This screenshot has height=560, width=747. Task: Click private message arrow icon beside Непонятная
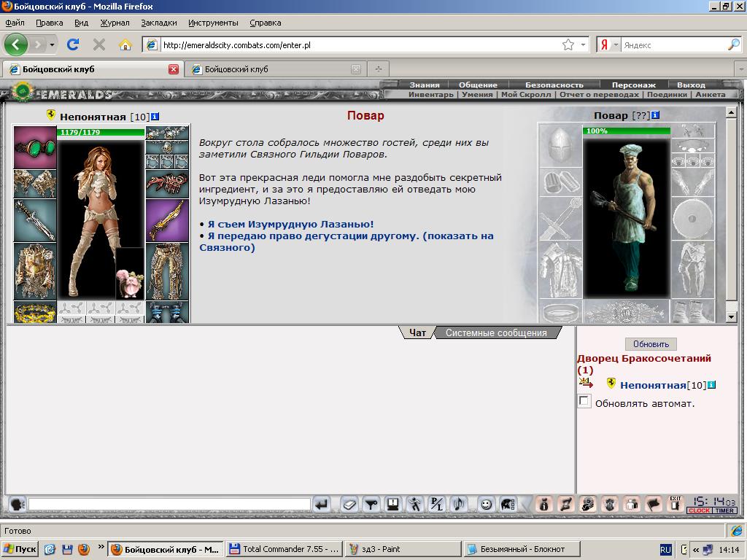point(586,382)
